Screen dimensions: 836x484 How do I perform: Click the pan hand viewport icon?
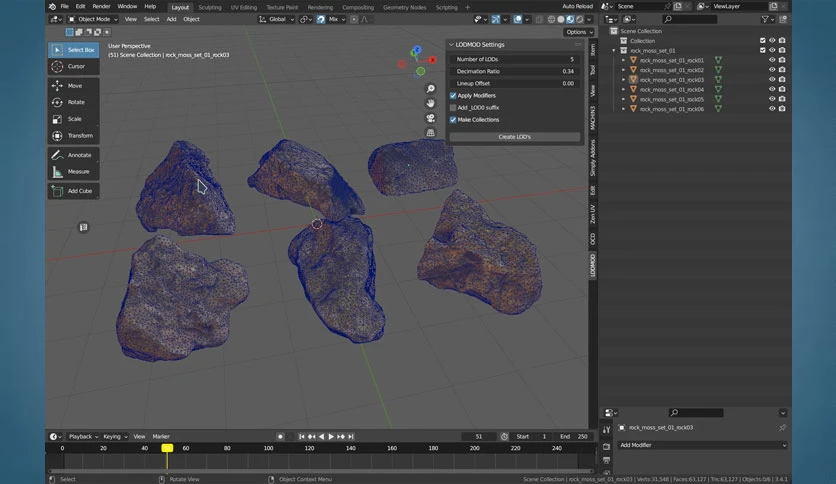(430, 103)
